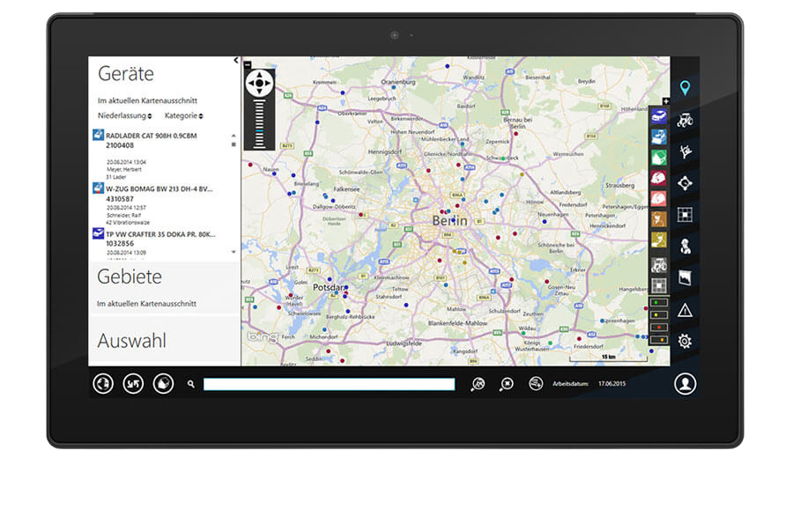This screenshot has width=793, height=532.
Task: Open settings gear in right sidebar
Action: 685,342
